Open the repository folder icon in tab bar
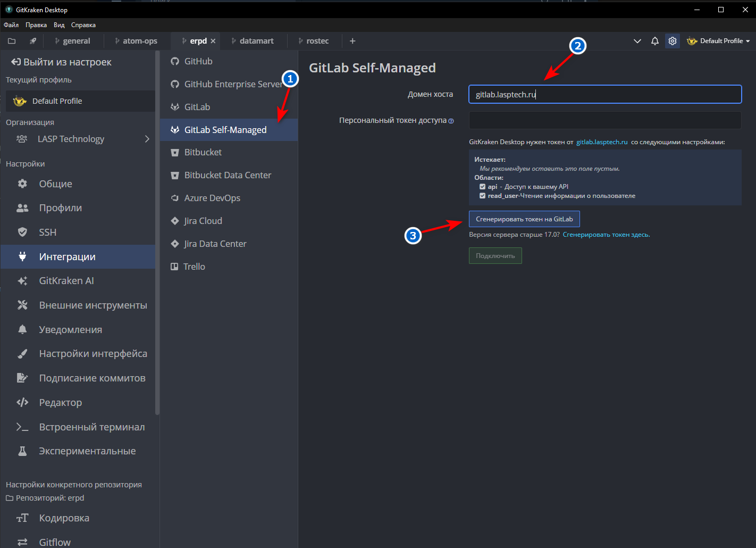Screen dimensions: 756x548 [x=12, y=41]
